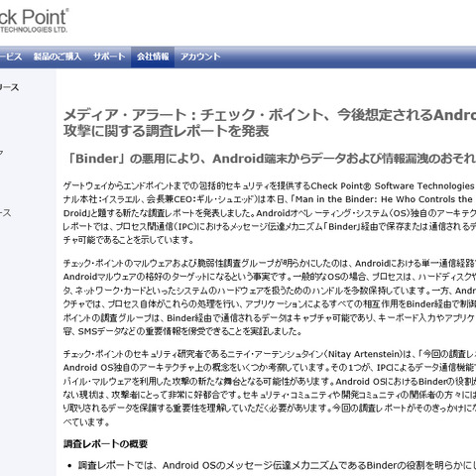Click the partially visible ービス nav item

[x=11, y=57]
